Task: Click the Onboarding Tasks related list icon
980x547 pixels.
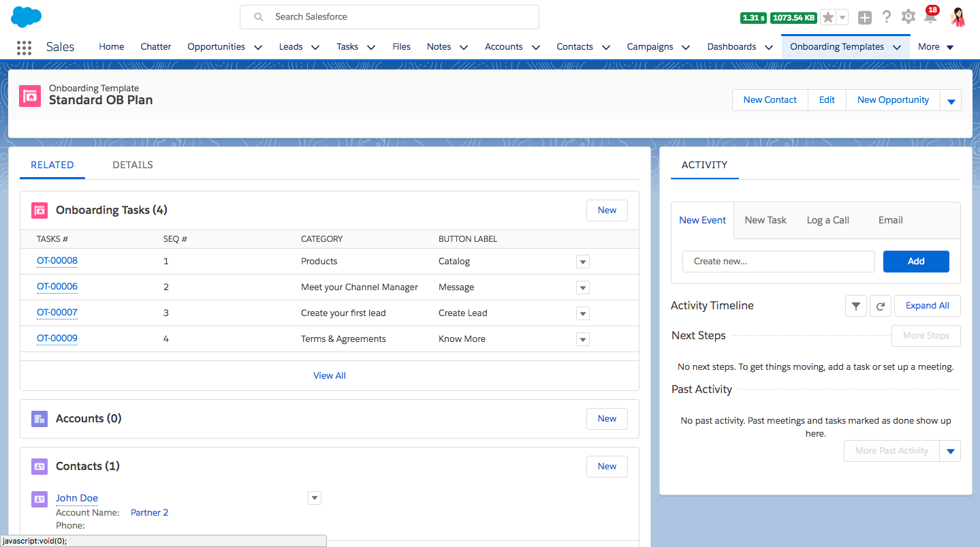Action: tap(39, 210)
